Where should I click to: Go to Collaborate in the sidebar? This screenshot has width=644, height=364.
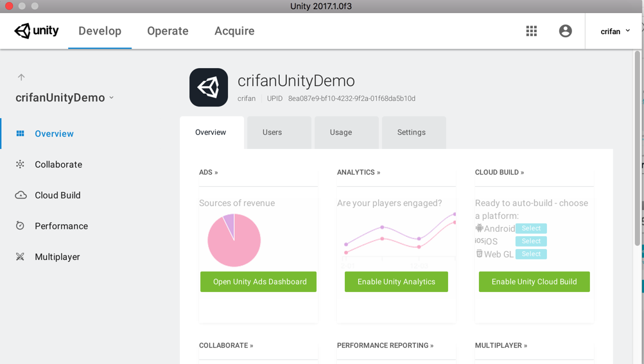58,164
